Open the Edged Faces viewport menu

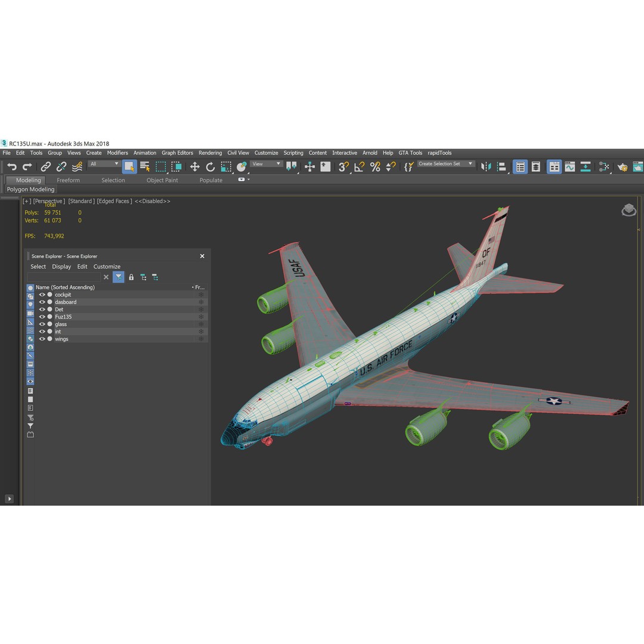(114, 202)
